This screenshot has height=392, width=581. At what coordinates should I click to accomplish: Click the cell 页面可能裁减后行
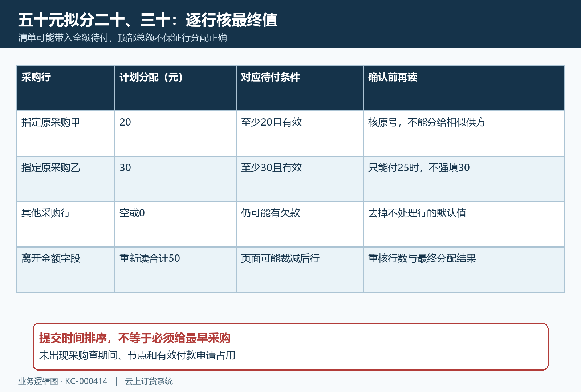[x=280, y=258]
